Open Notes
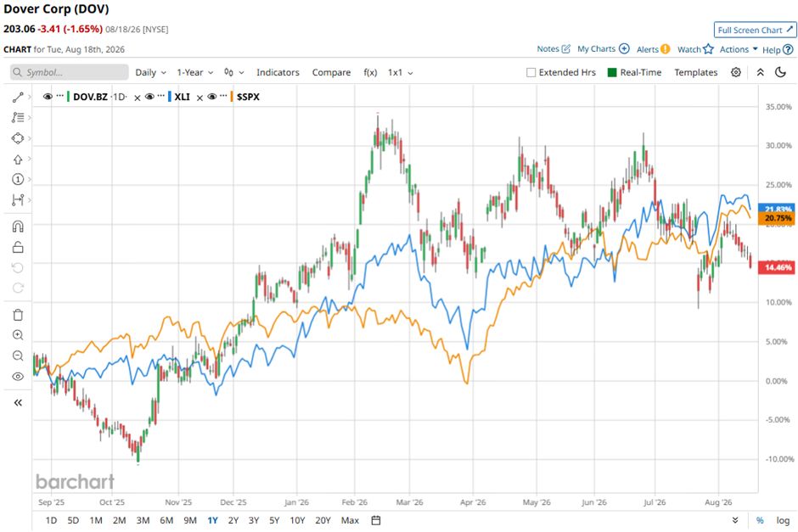The image size is (798, 532). click(554, 49)
